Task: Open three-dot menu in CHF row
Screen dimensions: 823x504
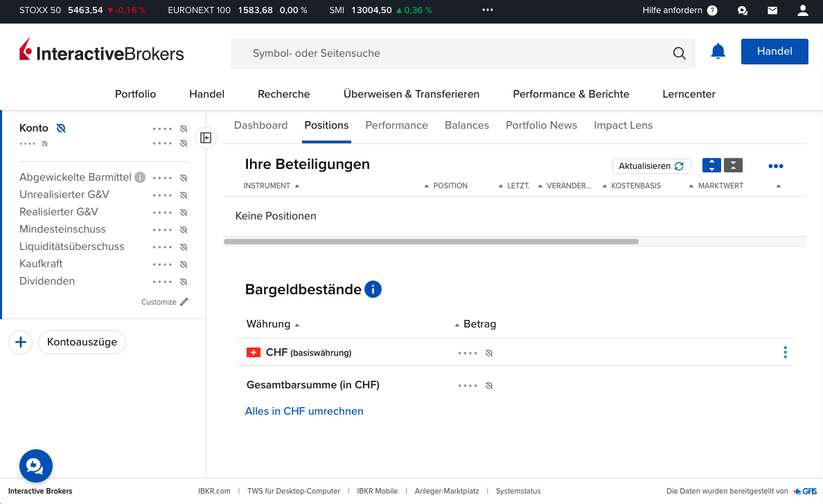Action: (x=785, y=352)
